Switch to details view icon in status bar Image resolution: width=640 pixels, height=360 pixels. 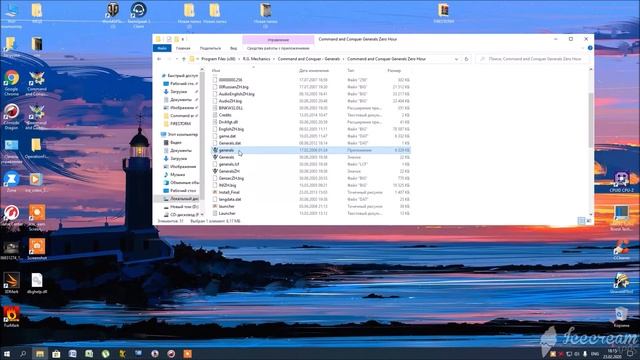(x=581, y=221)
